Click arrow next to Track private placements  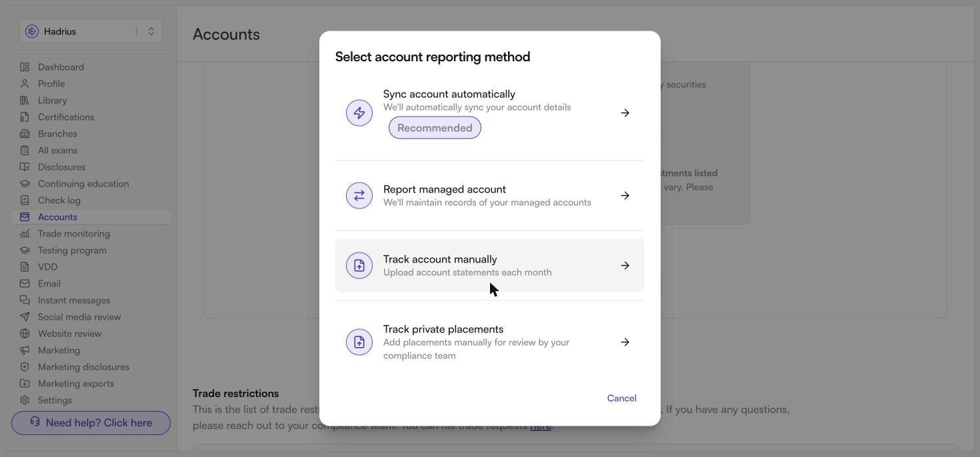(x=625, y=342)
